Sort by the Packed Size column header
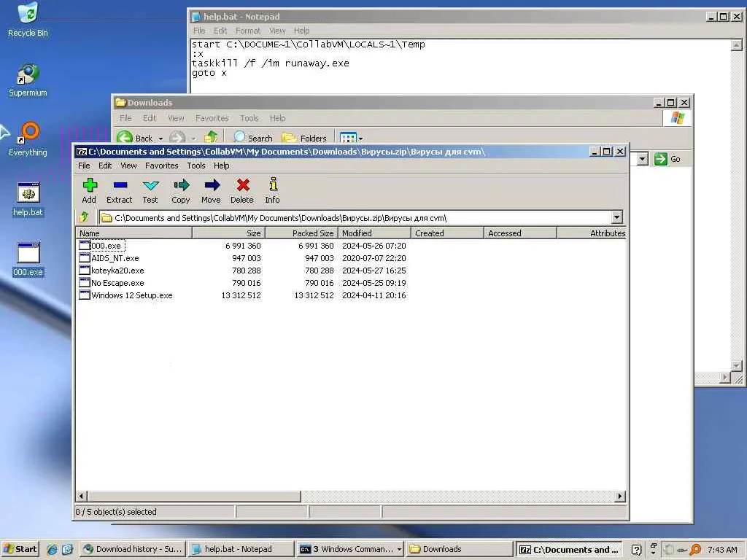The image size is (747, 560). point(301,233)
